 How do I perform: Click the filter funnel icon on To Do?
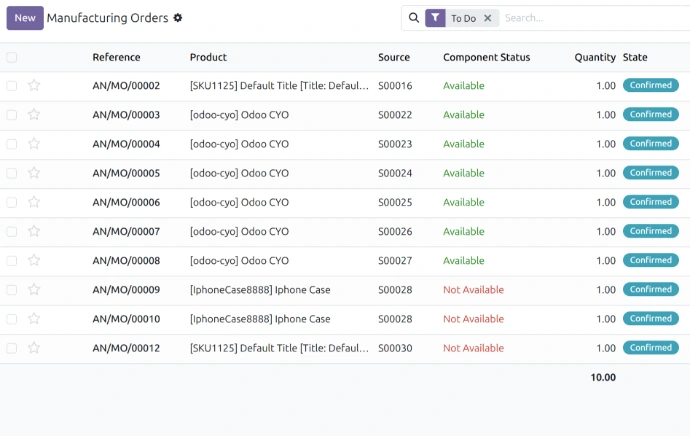click(436, 18)
